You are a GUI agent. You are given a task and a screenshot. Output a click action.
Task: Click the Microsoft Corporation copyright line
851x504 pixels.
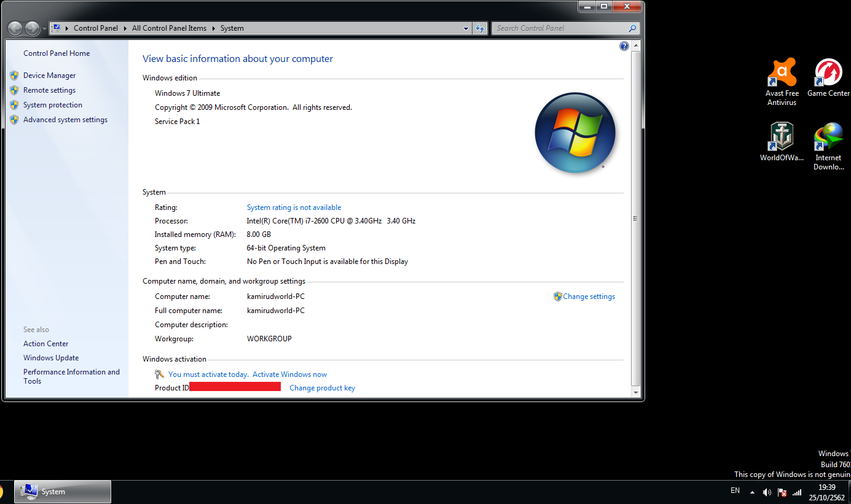(253, 107)
